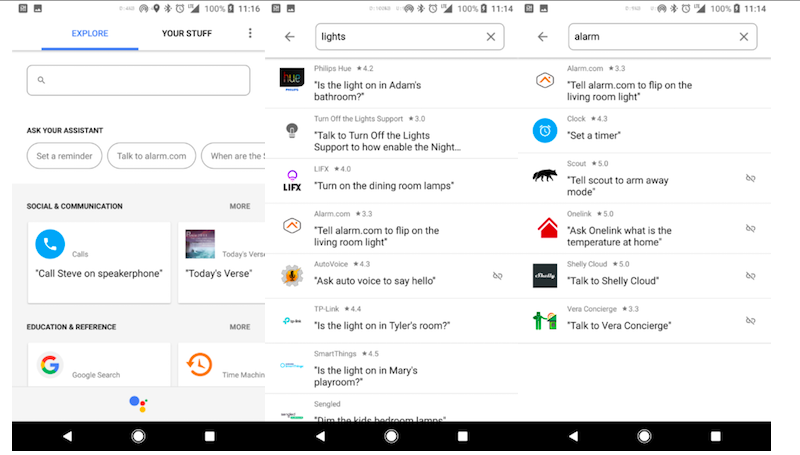
Task: Open the AutoVoice gear microphone icon
Action: 292,276
